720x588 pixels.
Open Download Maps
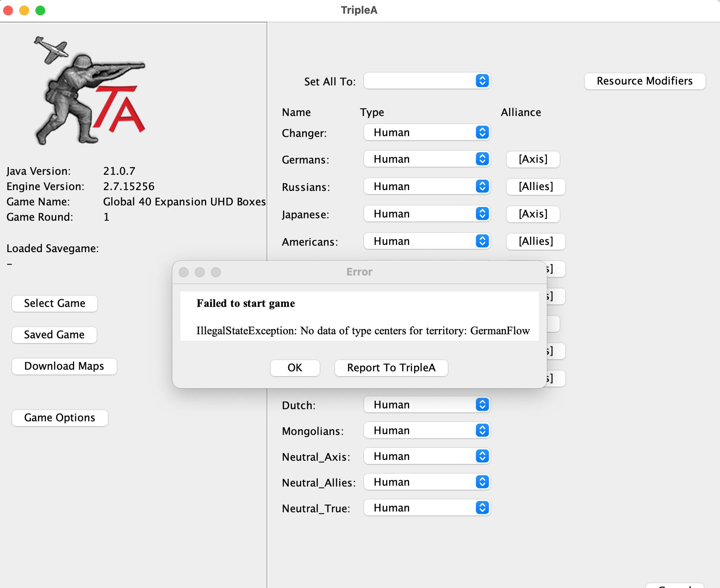pos(64,366)
